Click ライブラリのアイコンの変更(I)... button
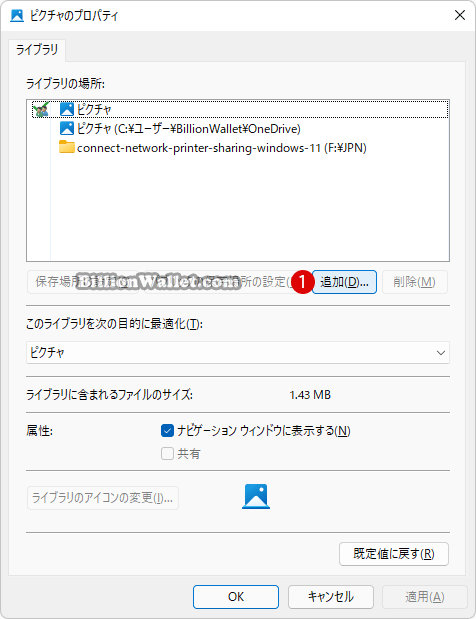 tap(103, 498)
